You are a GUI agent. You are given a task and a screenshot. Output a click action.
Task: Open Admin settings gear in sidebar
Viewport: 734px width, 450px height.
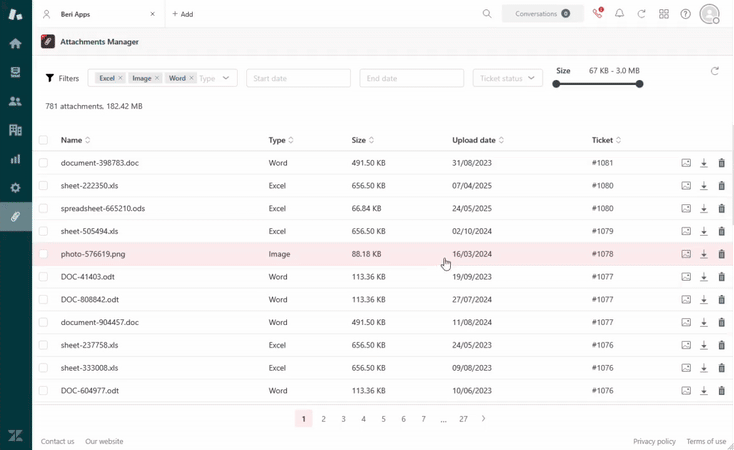(x=15, y=188)
